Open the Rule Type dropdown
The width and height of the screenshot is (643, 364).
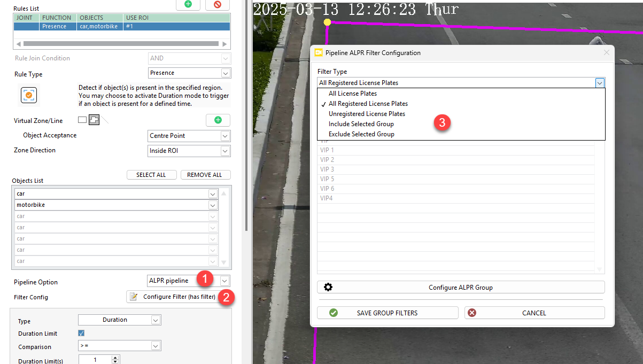coord(226,73)
